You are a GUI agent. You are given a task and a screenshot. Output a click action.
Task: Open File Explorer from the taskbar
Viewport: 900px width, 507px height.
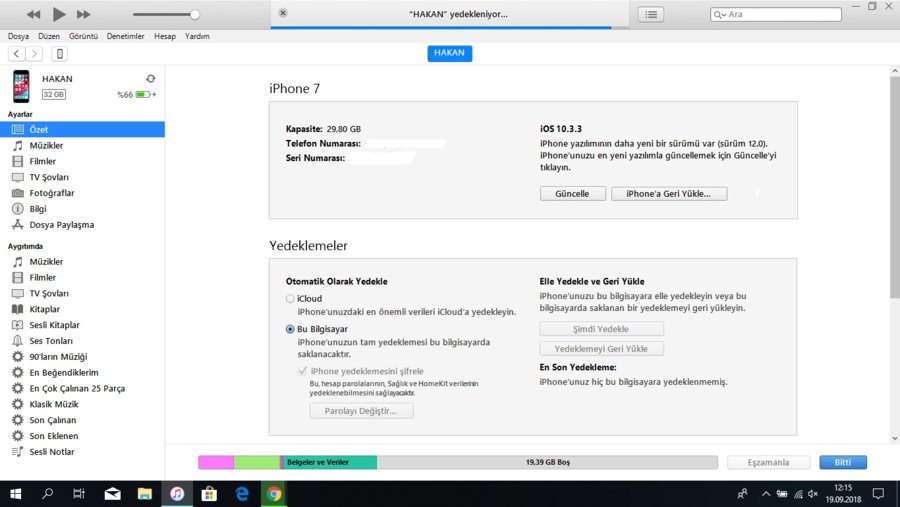point(145,494)
